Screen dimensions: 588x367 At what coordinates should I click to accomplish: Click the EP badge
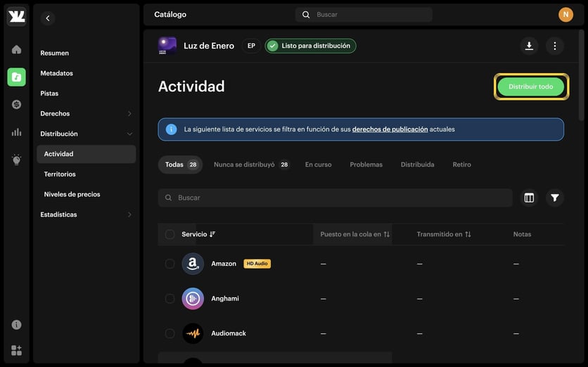251,46
